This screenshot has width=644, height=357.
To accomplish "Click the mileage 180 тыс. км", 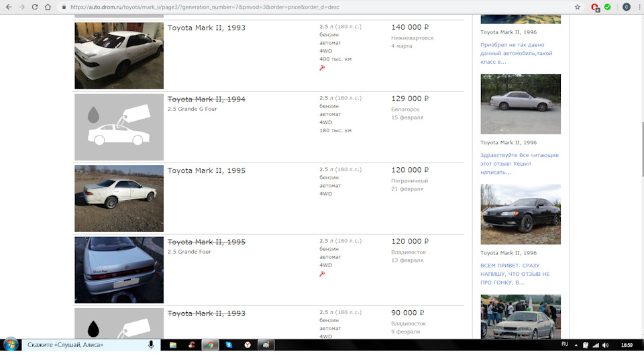I will [x=335, y=131].
